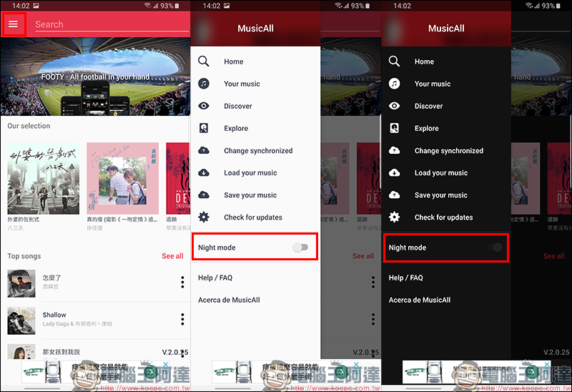The width and height of the screenshot is (572, 392).
Task: Click Explore icon in light menu
Action: (204, 128)
